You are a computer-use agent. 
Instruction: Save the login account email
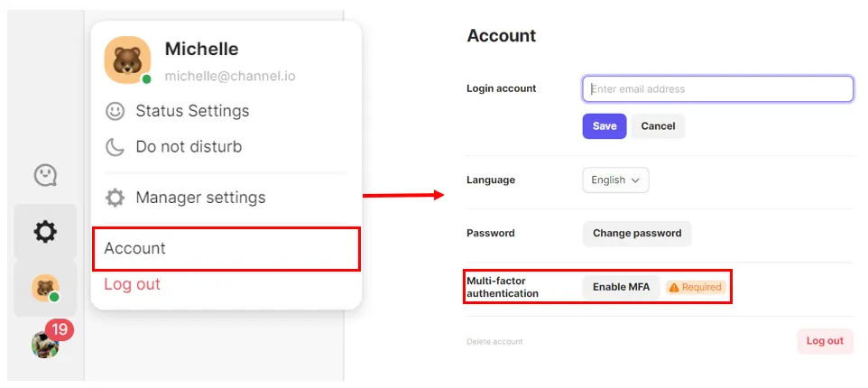(x=605, y=126)
